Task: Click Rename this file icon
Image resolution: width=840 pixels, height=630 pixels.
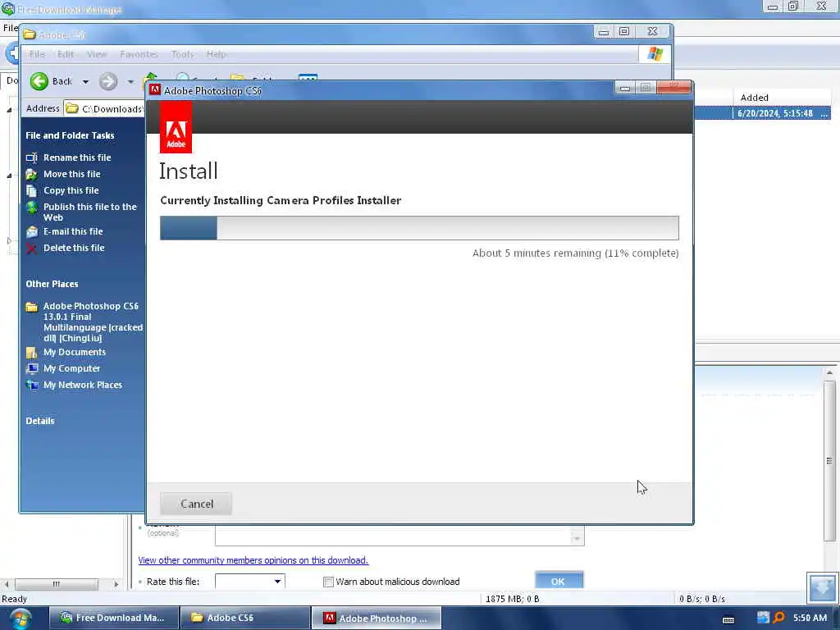Action: 32,158
